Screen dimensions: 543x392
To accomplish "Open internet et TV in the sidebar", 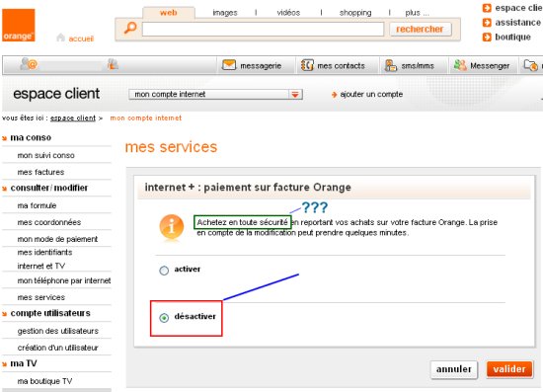I will (x=40, y=267).
